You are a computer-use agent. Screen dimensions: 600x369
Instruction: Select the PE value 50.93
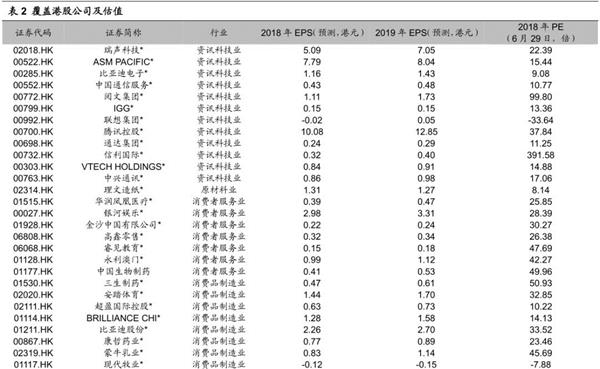click(x=541, y=283)
